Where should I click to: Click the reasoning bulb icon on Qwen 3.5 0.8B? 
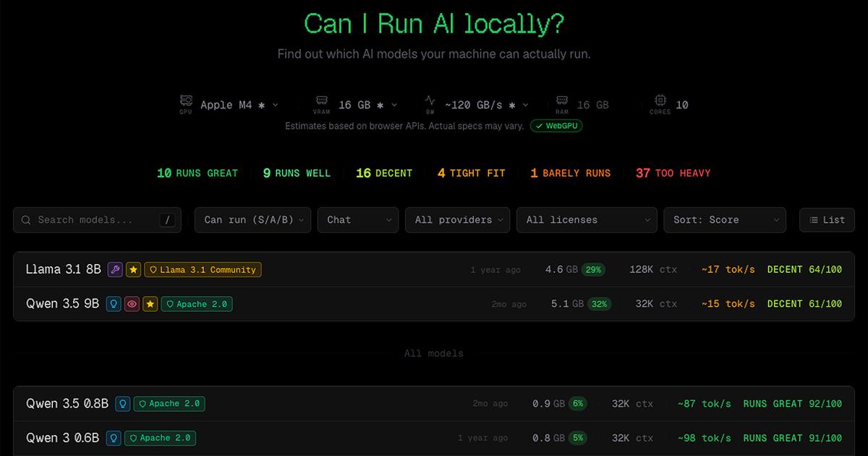122,403
